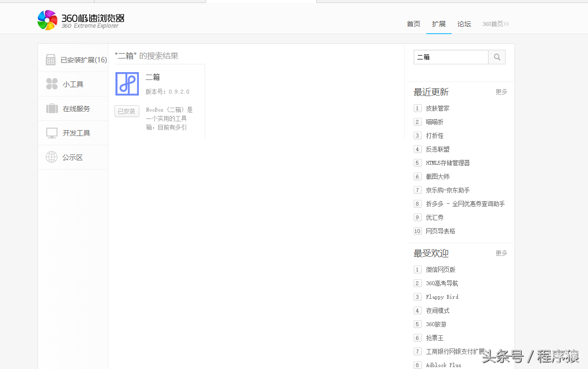
Task: Open 360高考导航 extension link
Action: click(442, 283)
